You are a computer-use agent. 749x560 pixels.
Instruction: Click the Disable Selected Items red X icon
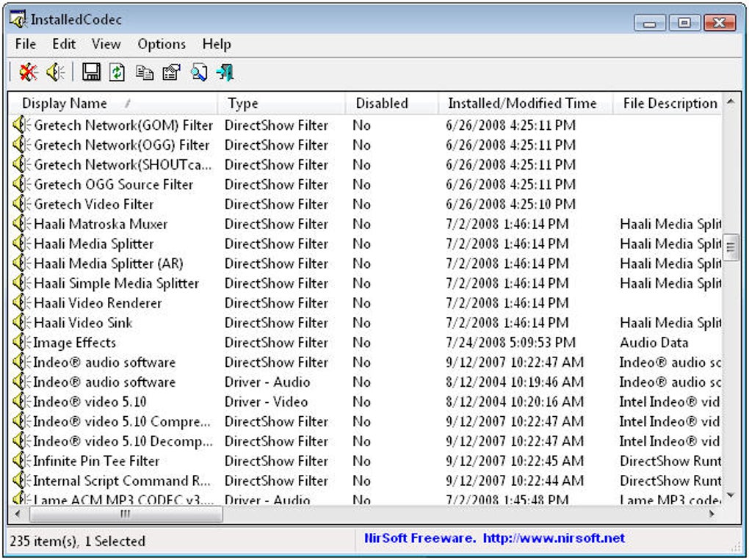pyautogui.click(x=29, y=73)
